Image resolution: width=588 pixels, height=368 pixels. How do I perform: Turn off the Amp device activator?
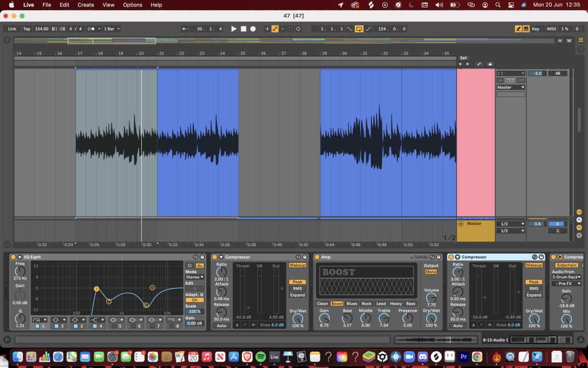(317, 257)
